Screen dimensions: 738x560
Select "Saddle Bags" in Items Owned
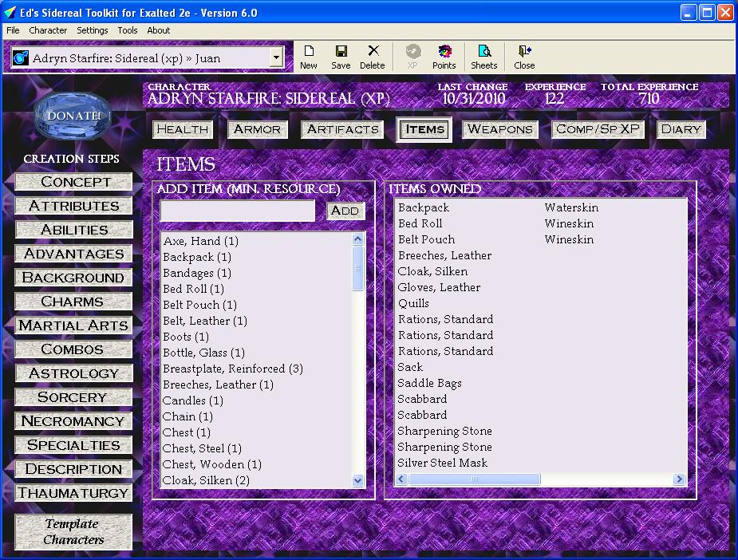430,384
